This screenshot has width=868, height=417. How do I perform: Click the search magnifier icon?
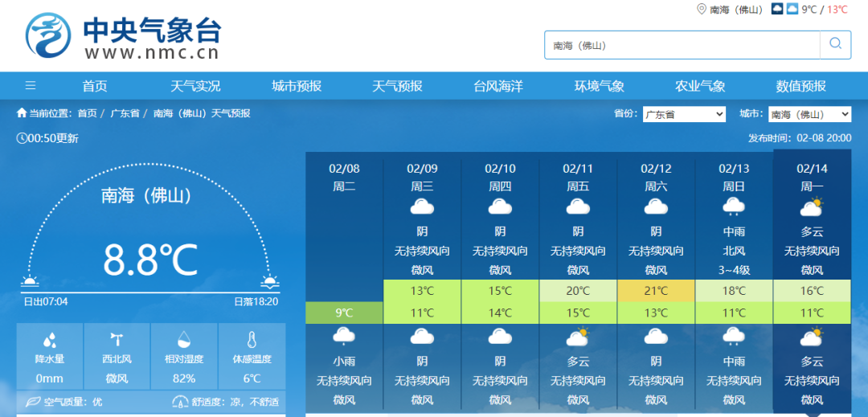coord(835,44)
